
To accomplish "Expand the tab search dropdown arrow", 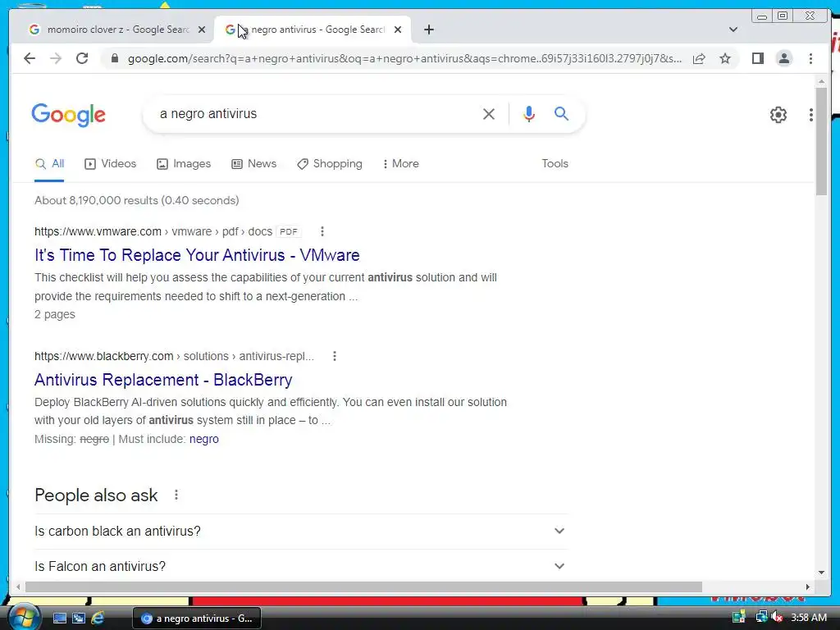I will click(x=733, y=30).
